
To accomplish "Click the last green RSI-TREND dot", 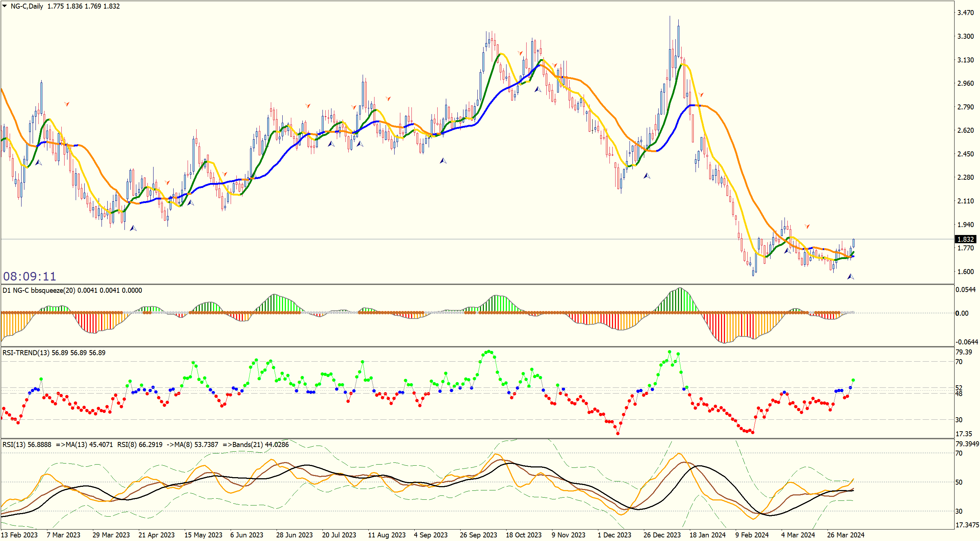I will click(853, 380).
